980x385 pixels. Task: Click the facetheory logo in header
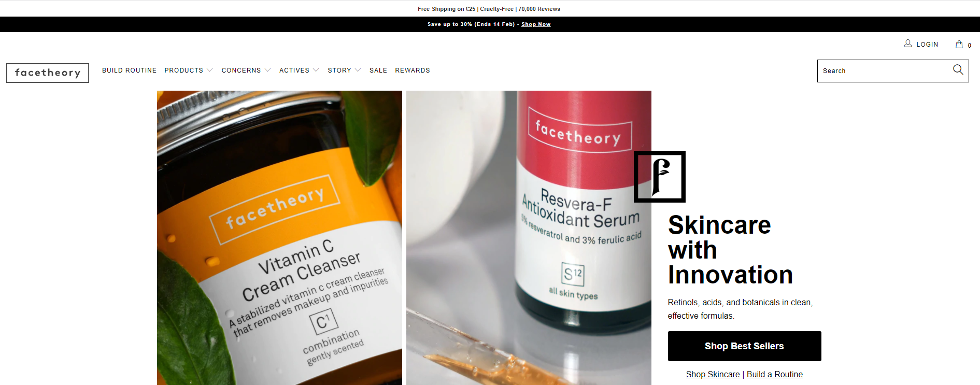click(48, 73)
